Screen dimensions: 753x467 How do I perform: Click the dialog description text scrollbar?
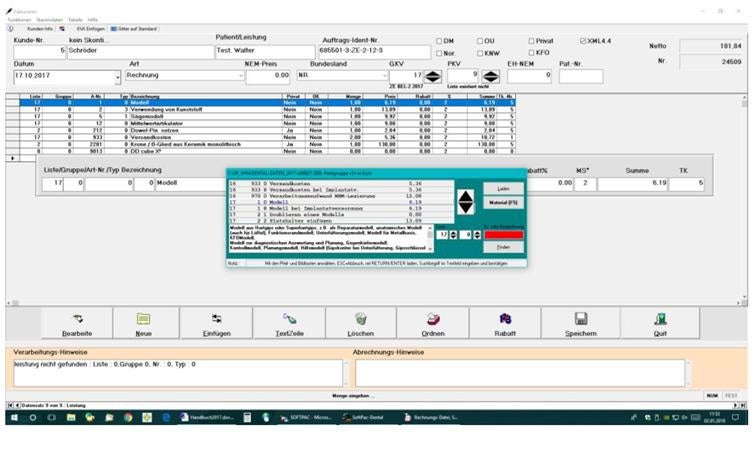(x=430, y=238)
